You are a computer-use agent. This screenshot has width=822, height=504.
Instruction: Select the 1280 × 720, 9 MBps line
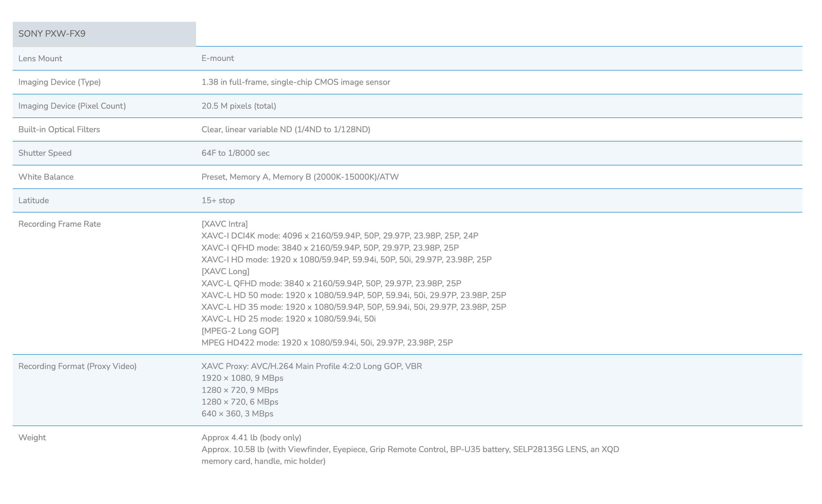240,390
